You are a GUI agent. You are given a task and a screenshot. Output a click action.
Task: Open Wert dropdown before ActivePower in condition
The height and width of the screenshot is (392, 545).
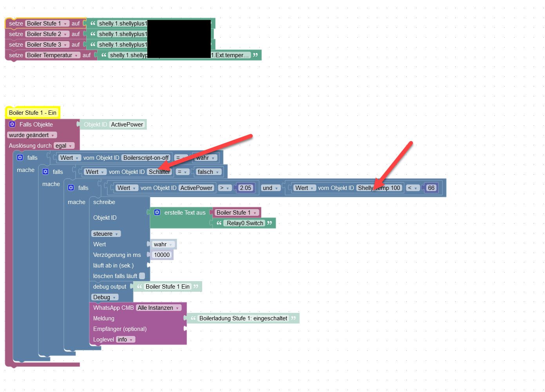click(x=127, y=188)
